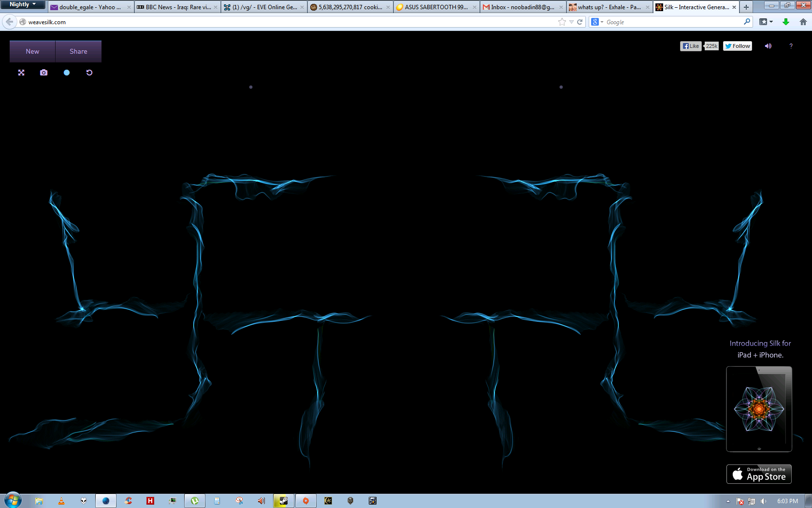Open the Windows Start menu

click(x=13, y=500)
